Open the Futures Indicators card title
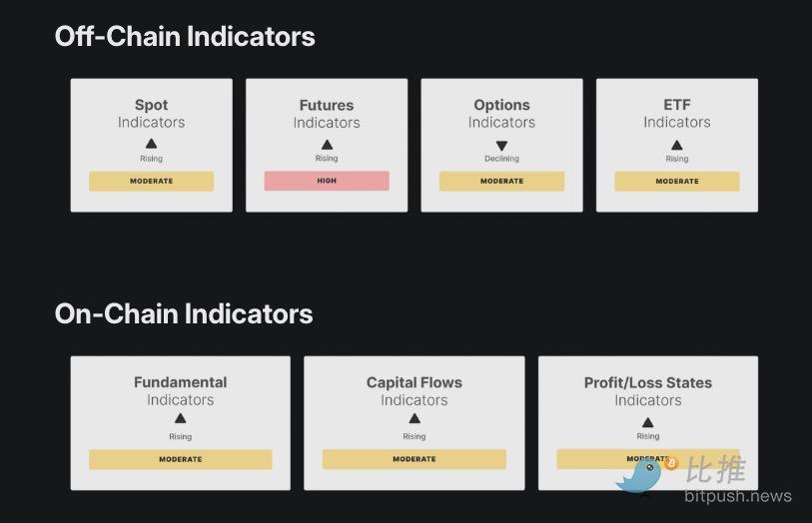The width and height of the screenshot is (812, 523). pyautogui.click(x=327, y=114)
